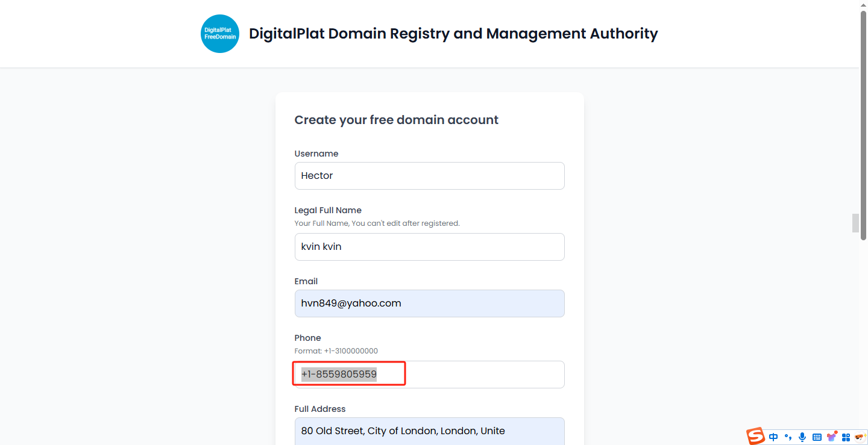The width and height of the screenshot is (868, 445).
Task: Click the scroll-up arrow of the scrollbar
Action: (x=863, y=4)
